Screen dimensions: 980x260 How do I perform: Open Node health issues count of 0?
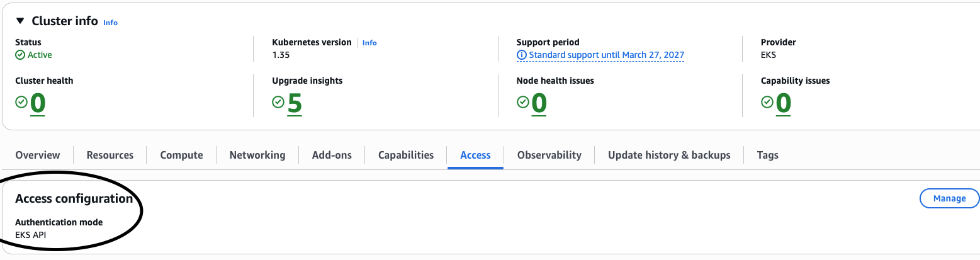tap(539, 103)
